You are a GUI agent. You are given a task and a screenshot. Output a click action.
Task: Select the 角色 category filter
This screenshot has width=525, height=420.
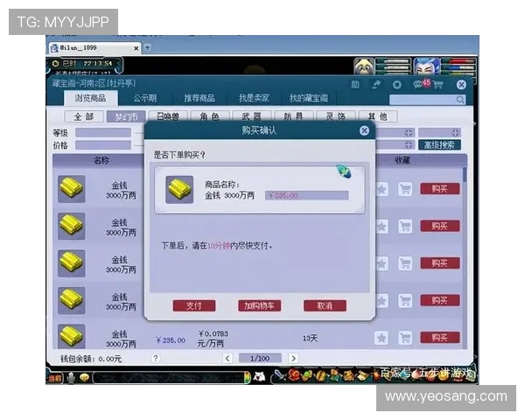pos(210,116)
